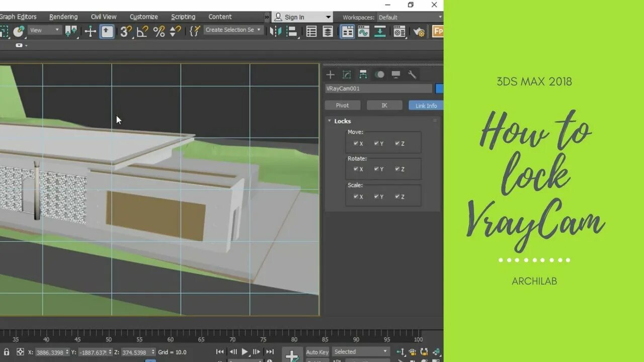Toggle the Auto Key button
Screen dimensions: 644x362
(317, 352)
